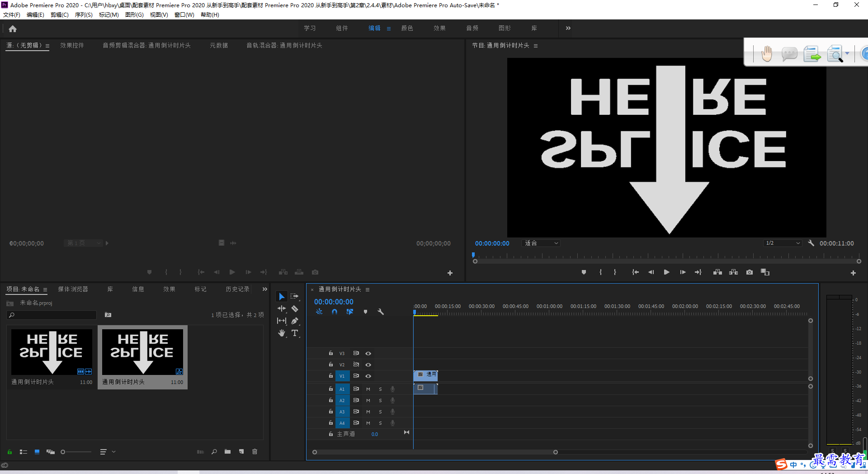868x474 pixels.
Task: Open find in project panel
Action: point(214,452)
